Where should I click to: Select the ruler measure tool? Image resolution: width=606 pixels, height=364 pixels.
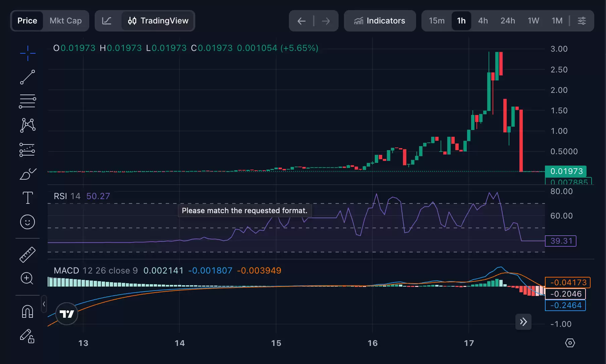28,254
